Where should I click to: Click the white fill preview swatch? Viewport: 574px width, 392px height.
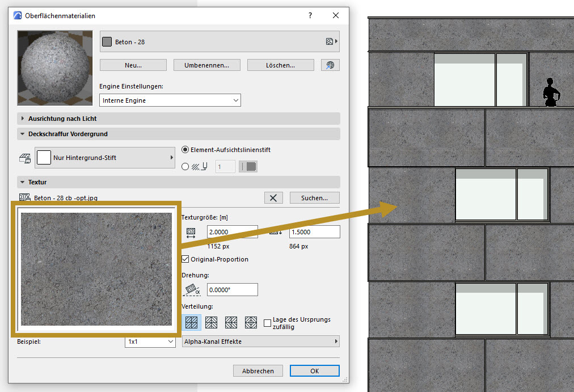(44, 158)
